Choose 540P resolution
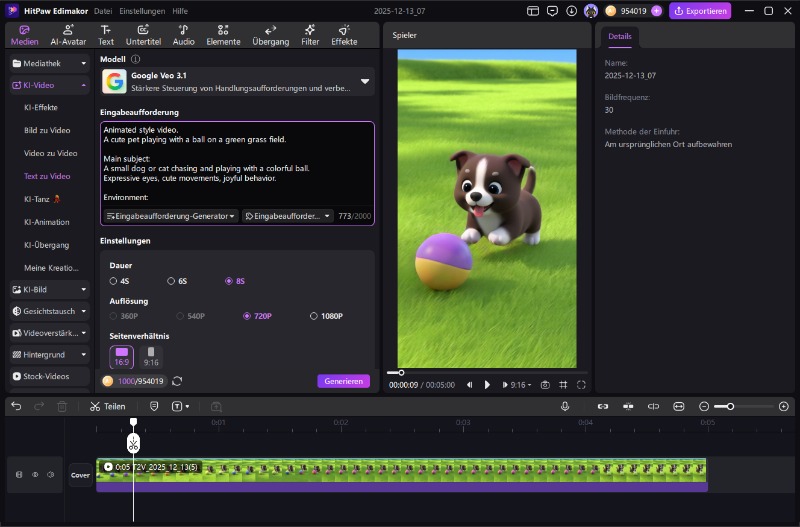The image size is (800, 527). pyautogui.click(x=191, y=316)
